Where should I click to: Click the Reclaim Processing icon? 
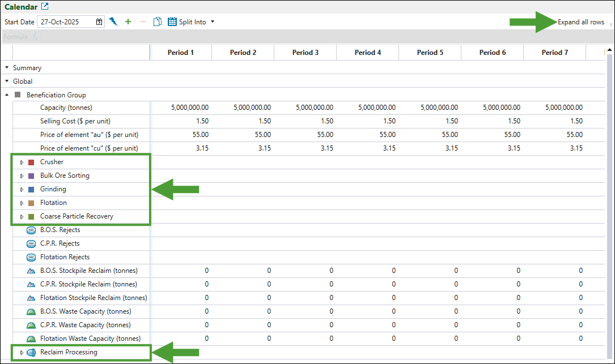(32, 352)
